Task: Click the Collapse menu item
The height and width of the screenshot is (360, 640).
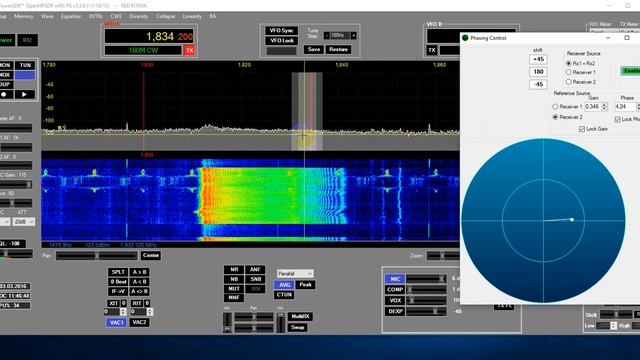Action: coord(165,16)
